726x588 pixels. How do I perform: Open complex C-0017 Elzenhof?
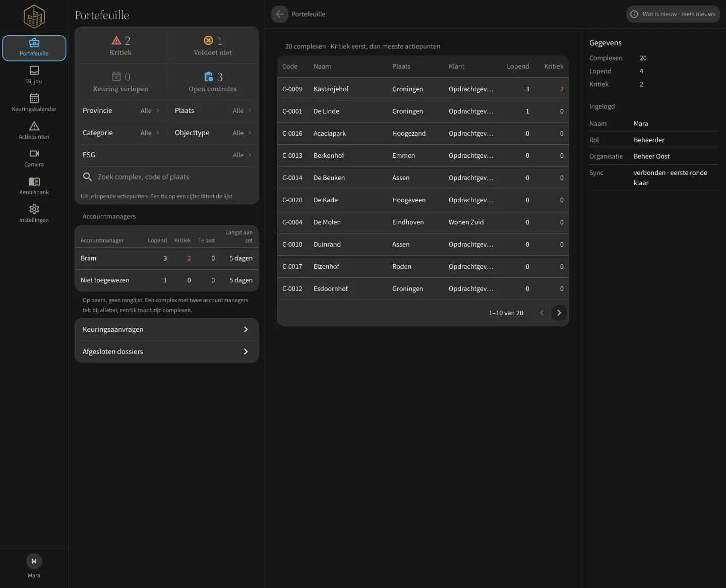tap(423, 266)
